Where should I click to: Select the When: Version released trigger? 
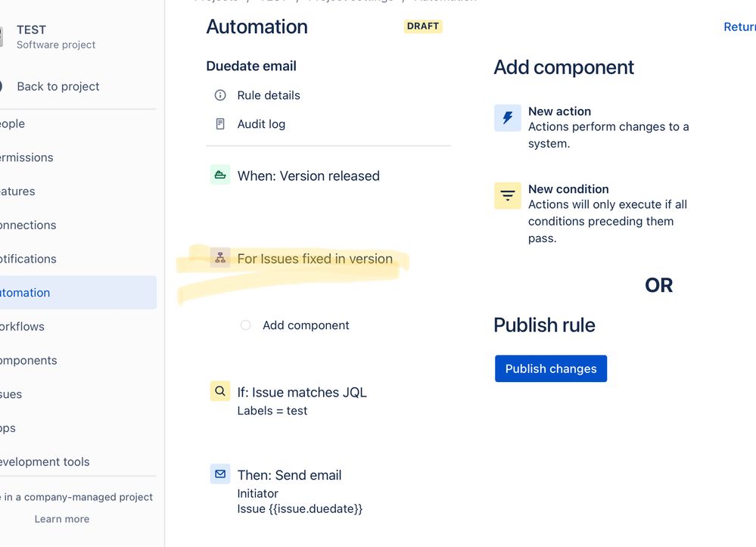point(309,176)
